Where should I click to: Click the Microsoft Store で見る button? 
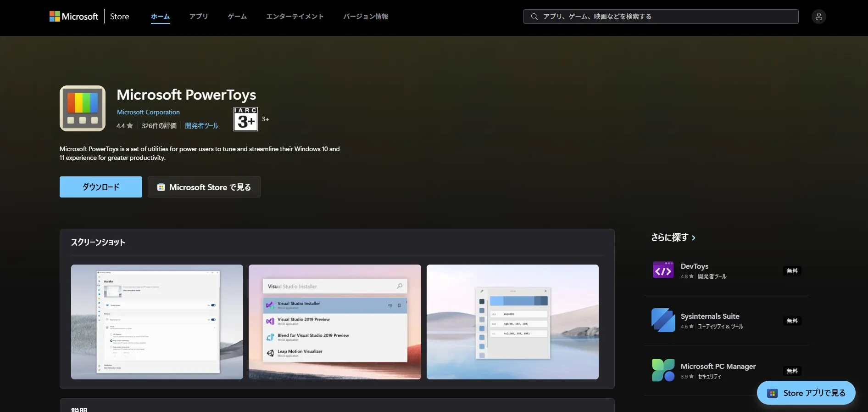(204, 187)
